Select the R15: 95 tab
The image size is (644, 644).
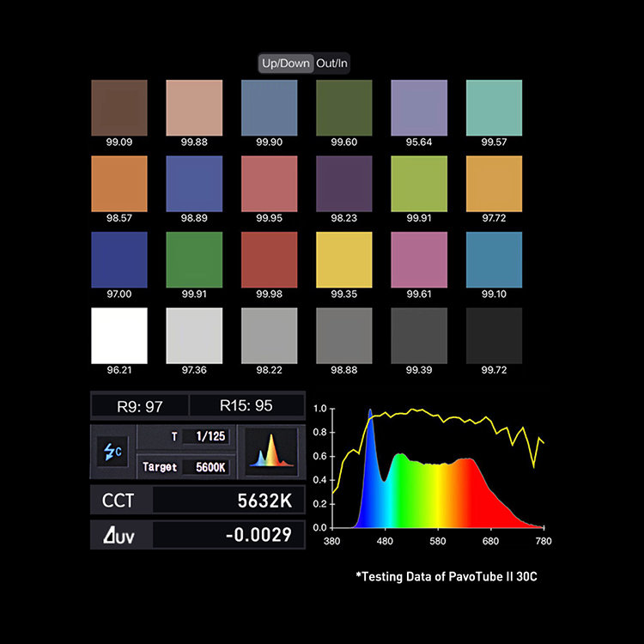click(x=246, y=405)
